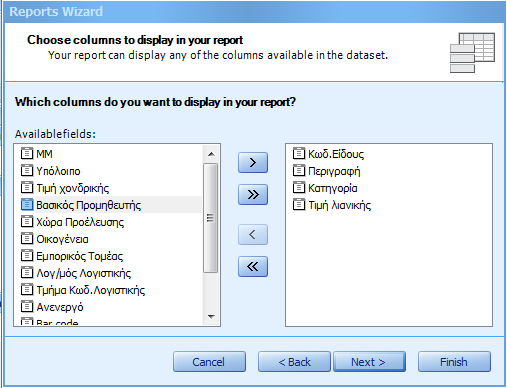The width and height of the screenshot is (507, 388).
Task: Click the field icon beside Κωδ.Είδους
Action: pyautogui.click(x=299, y=154)
